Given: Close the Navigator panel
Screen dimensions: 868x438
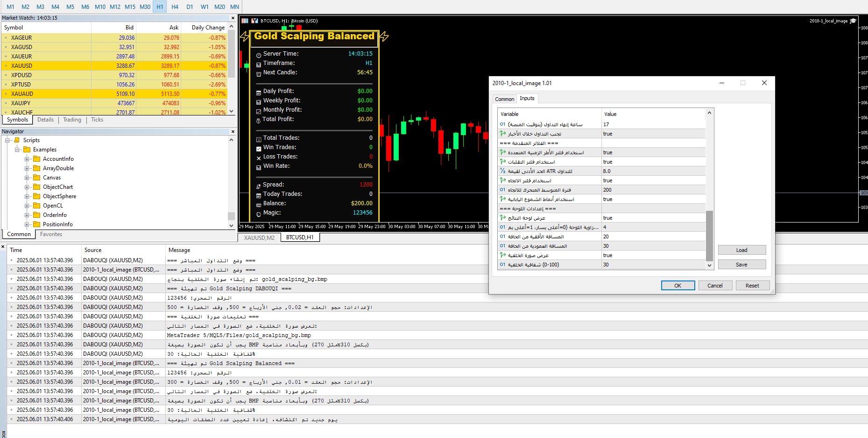Looking at the screenshot, I should tap(233, 132).
